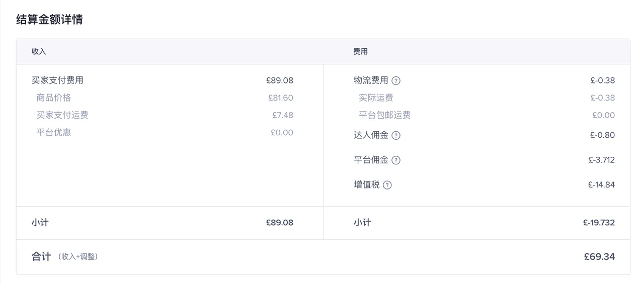The width and height of the screenshot is (644, 285).
Task: Show the 增值税 help tooltip icon
Action: click(387, 185)
